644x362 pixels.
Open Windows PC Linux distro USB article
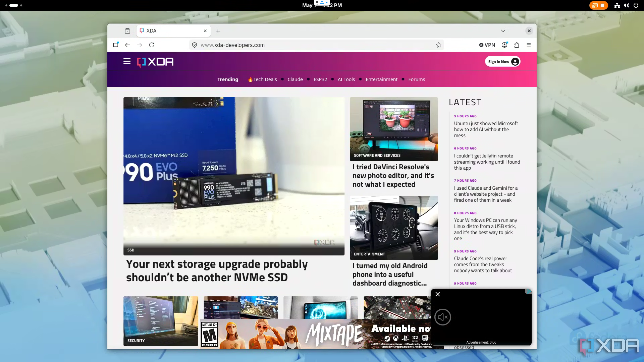pyautogui.click(x=486, y=229)
